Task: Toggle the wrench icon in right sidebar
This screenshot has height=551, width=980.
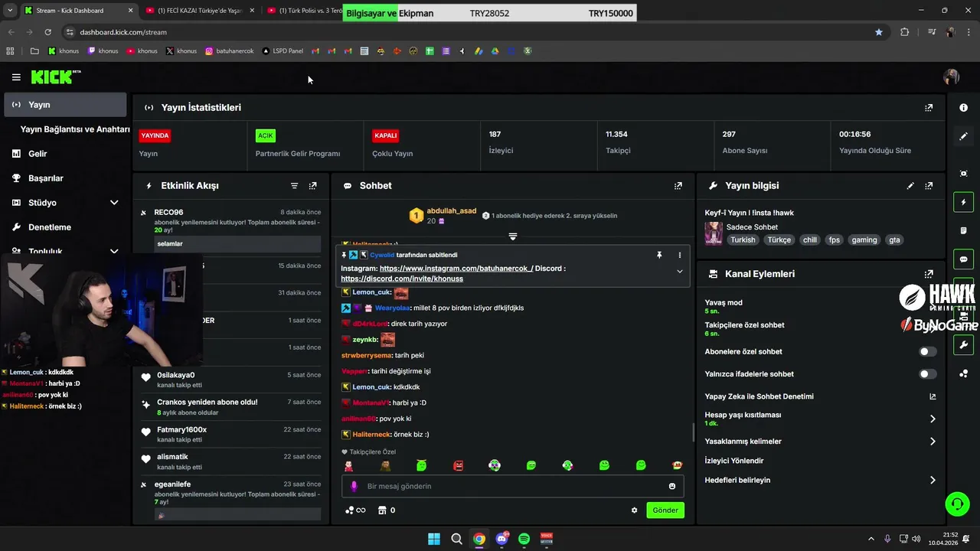Action: 964,345
